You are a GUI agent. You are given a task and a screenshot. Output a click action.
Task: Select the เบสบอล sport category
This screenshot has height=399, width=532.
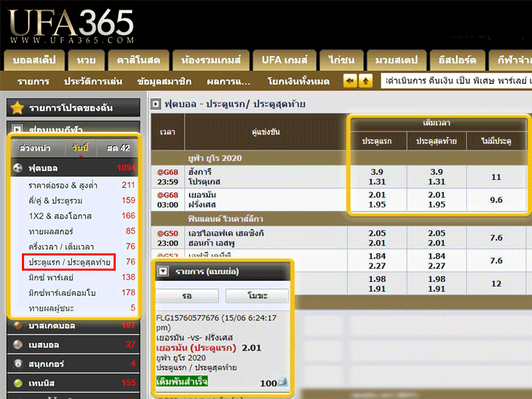[x=73, y=344]
